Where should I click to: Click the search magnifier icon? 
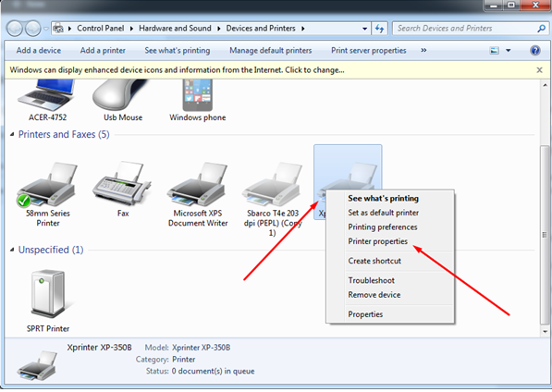click(541, 29)
